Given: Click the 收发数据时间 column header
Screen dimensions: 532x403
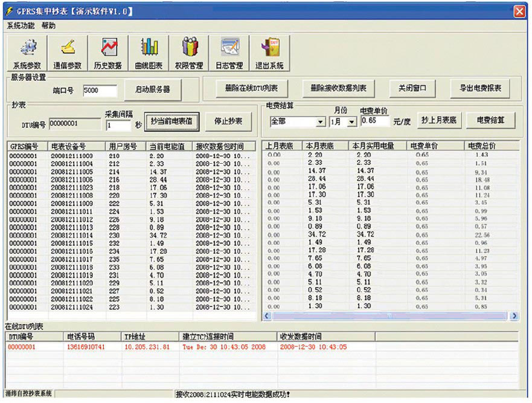Looking at the screenshot, I should pos(327,337).
